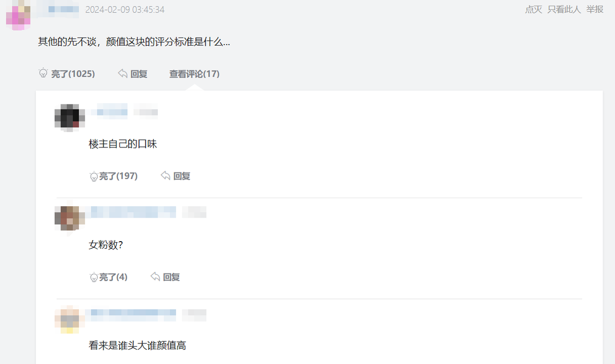Click the 2024-02-09 03:45:34 timestamp
The height and width of the screenshot is (364, 615).
point(125,10)
